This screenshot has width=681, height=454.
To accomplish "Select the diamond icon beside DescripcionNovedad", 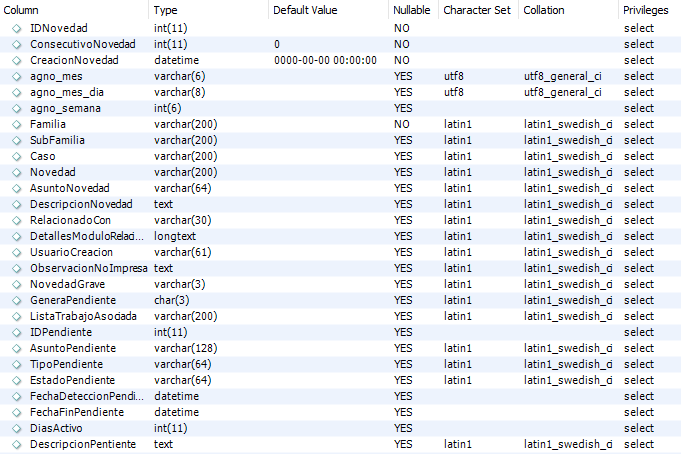I will coord(17,205).
